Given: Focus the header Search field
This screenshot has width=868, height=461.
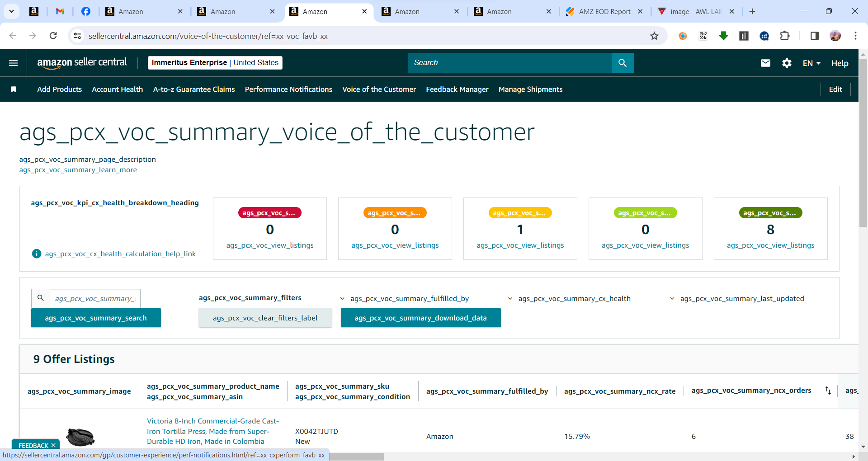Looking at the screenshot, I should [x=510, y=63].
